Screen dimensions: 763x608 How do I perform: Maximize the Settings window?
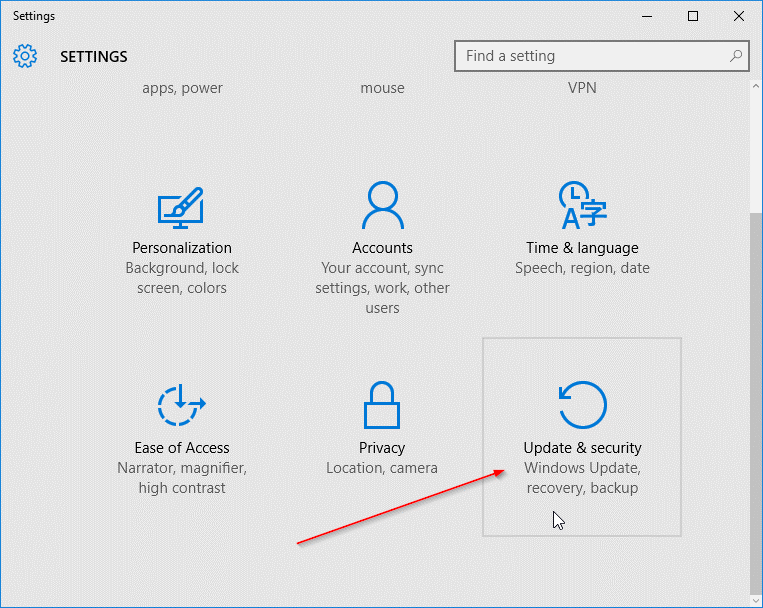tap(693, 16)
